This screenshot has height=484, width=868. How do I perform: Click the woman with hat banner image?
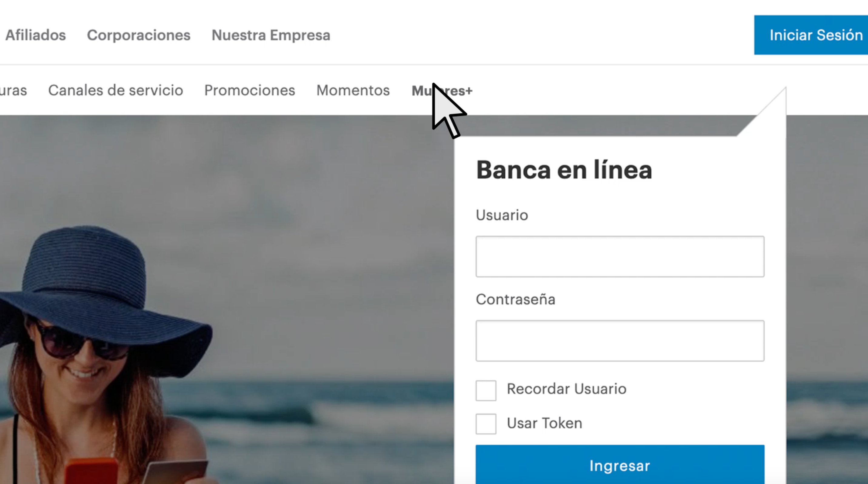tap(108, 354)
